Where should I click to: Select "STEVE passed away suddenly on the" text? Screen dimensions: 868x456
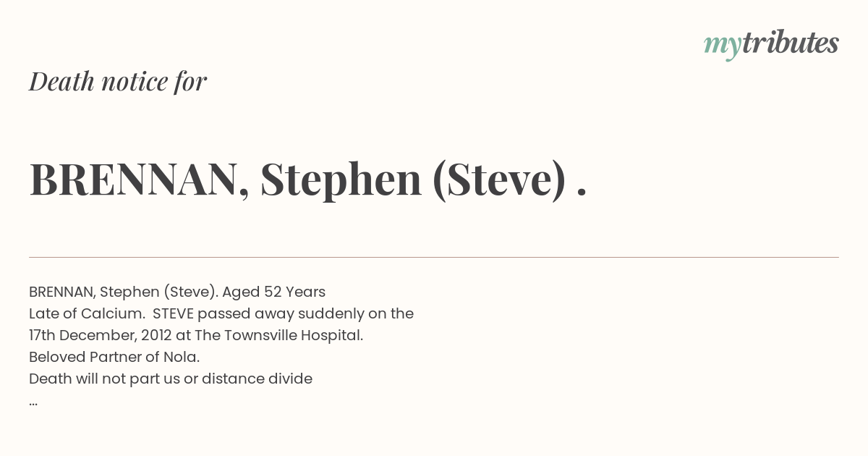pyautogui.click(x=283, y=314)
